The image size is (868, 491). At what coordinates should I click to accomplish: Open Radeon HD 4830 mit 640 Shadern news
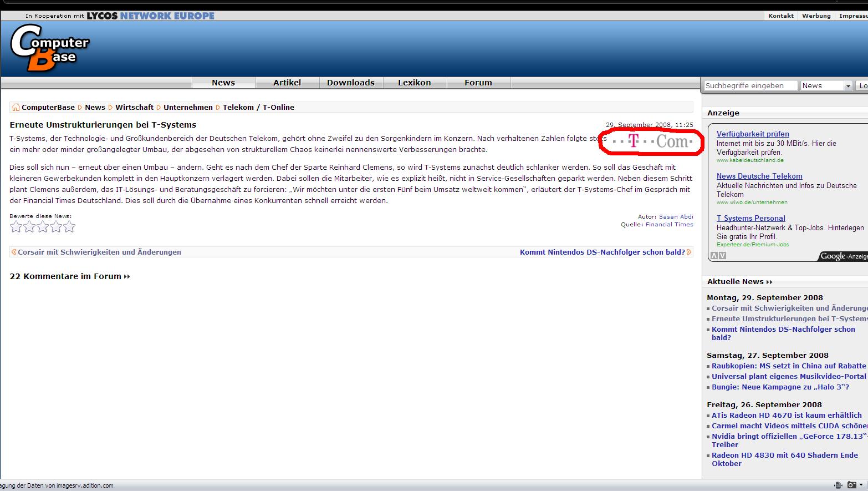(785, 459)
